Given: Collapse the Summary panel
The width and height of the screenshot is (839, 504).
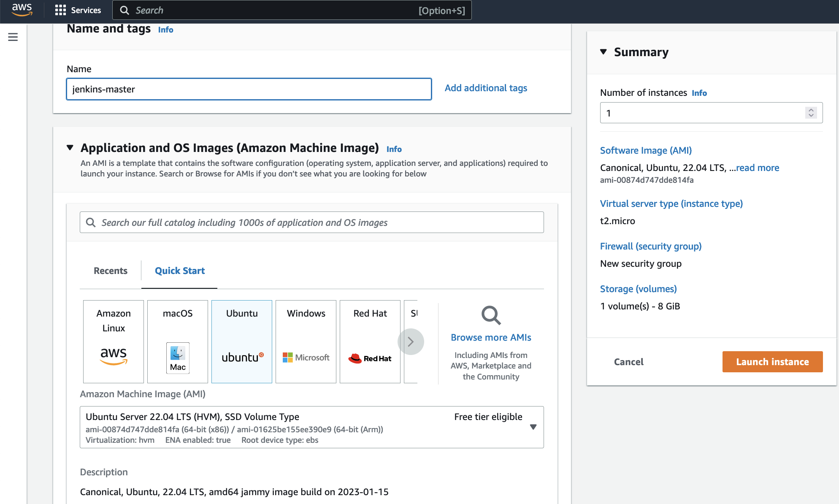Looking at the screenshot, I should 604,52.
